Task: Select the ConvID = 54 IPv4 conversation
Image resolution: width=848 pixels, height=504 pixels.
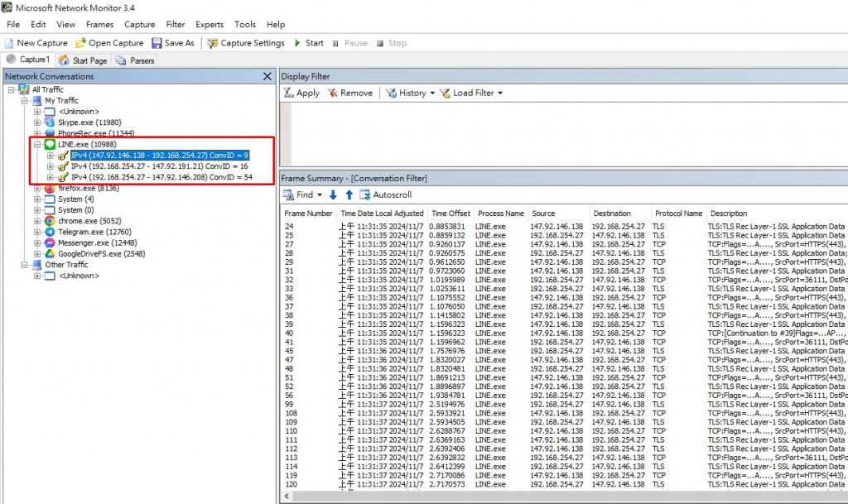Action: pyautogui.click(x=161, y=177)
